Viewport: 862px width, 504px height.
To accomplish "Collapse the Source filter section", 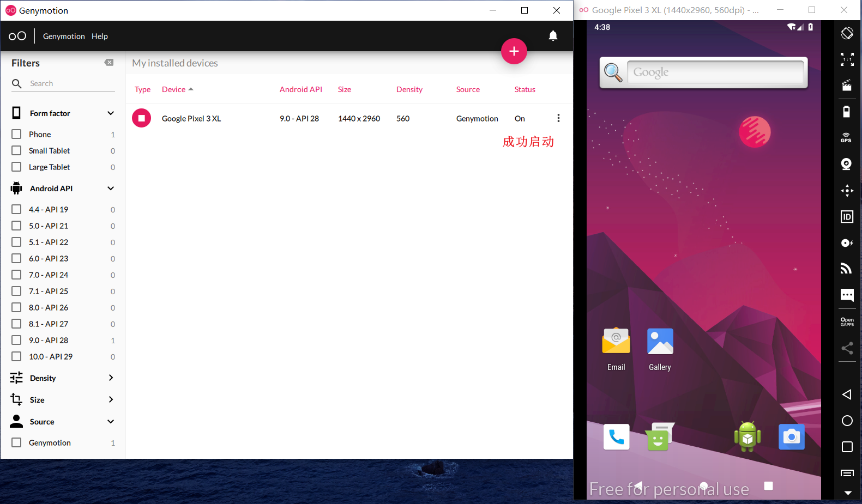I will click(x=111, y=422).
